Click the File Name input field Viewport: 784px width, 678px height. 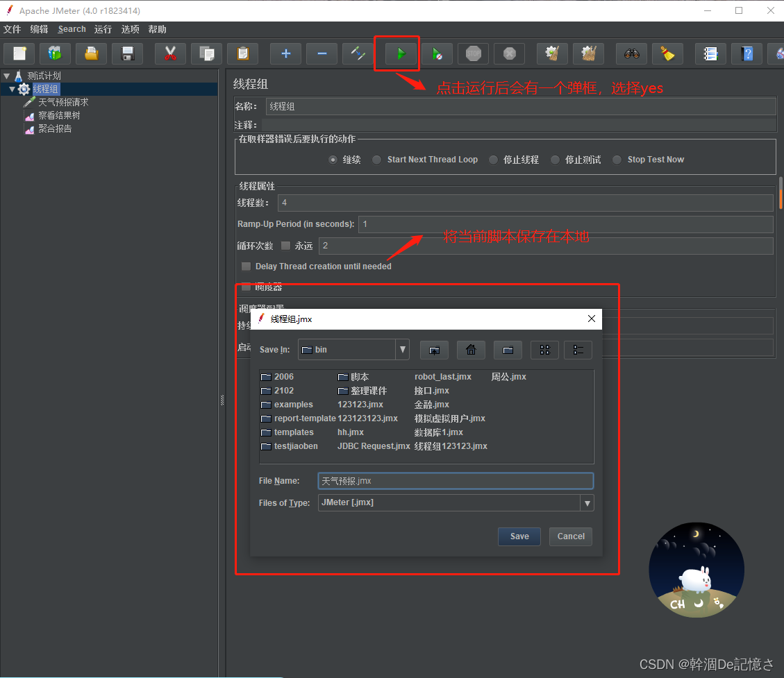[x=456, y=481]
